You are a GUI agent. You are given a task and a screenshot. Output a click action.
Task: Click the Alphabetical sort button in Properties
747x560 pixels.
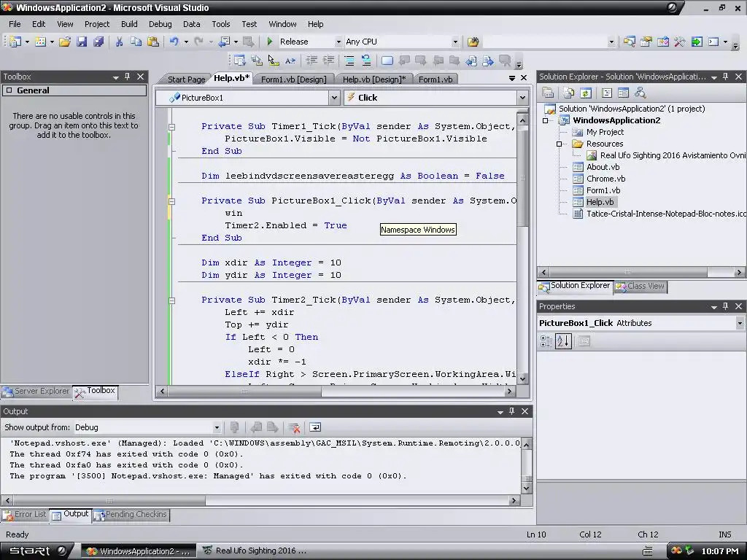pos(563,341)
